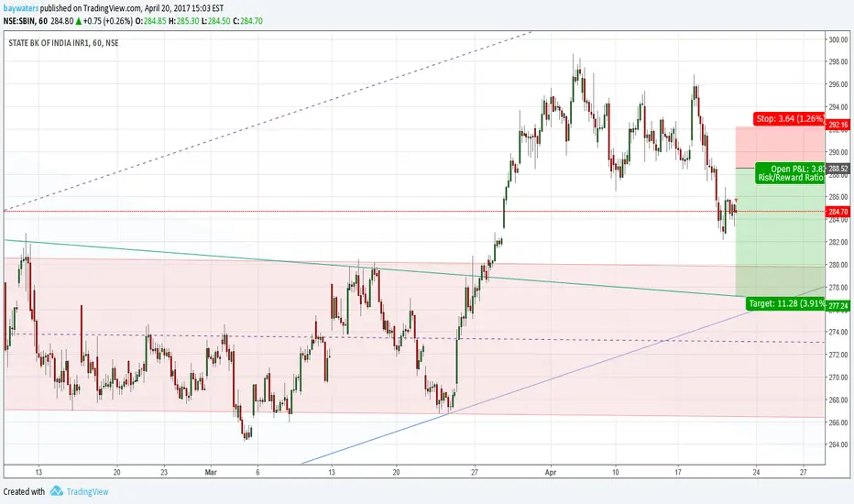This screenshot has height=504, width=854.
Task: Click the green 277.24 target price tag
Action: point(838,306)
